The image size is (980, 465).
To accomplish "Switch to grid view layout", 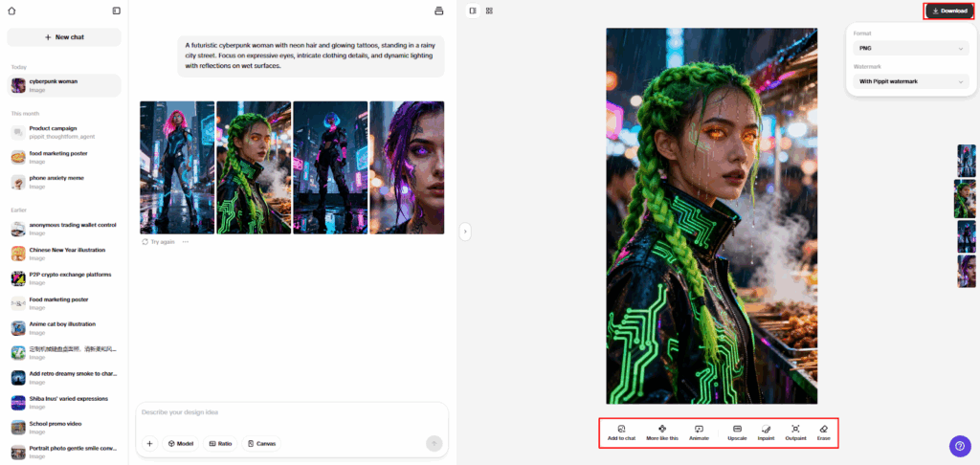I will point(489,11).
